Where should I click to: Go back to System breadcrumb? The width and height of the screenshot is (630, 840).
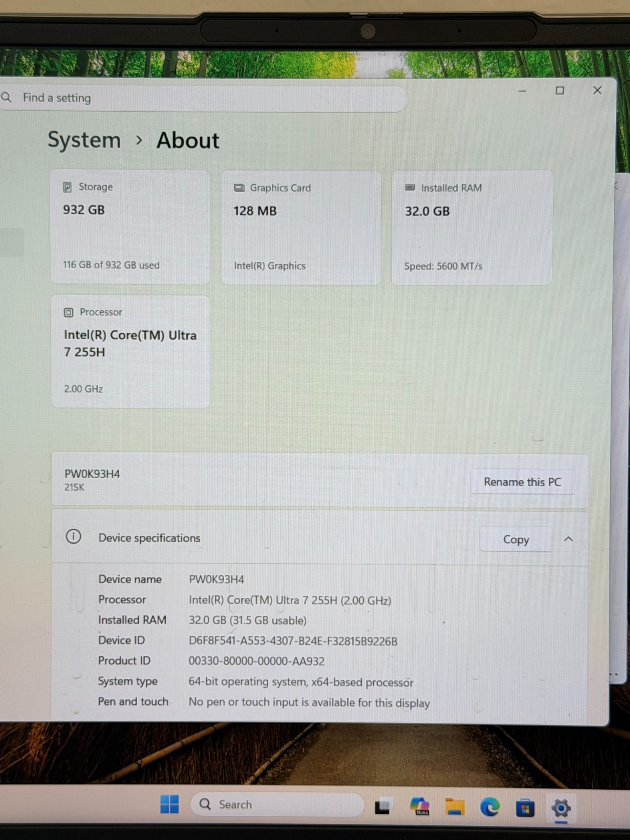pos(84,140)
